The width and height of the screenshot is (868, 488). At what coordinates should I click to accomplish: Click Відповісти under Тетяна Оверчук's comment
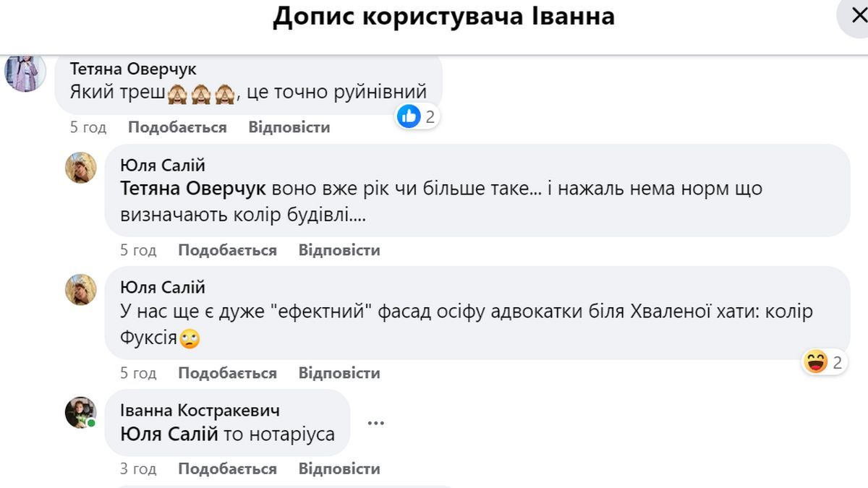(289, 127)
